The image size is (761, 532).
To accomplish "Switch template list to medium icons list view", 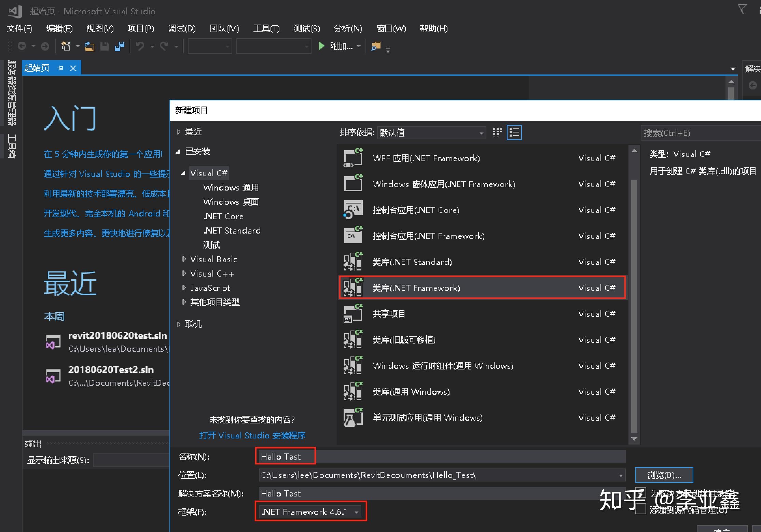I will click(x=514, y=132).
